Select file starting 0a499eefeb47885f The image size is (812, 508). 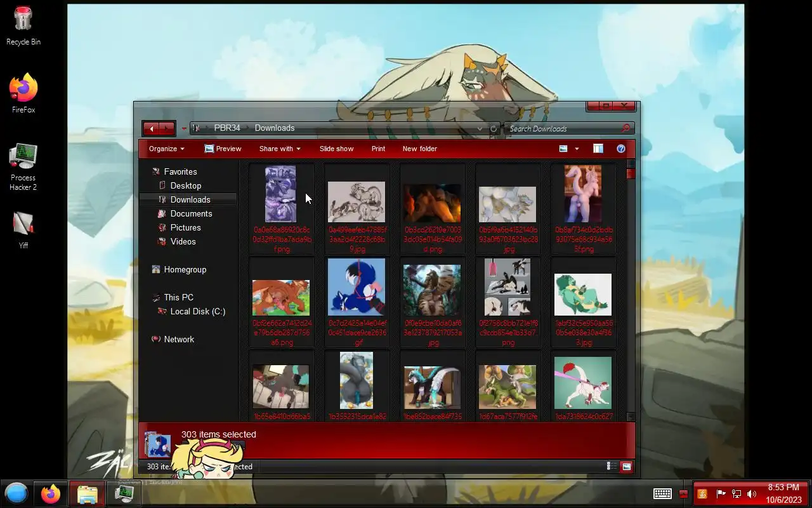pos(357,209)
